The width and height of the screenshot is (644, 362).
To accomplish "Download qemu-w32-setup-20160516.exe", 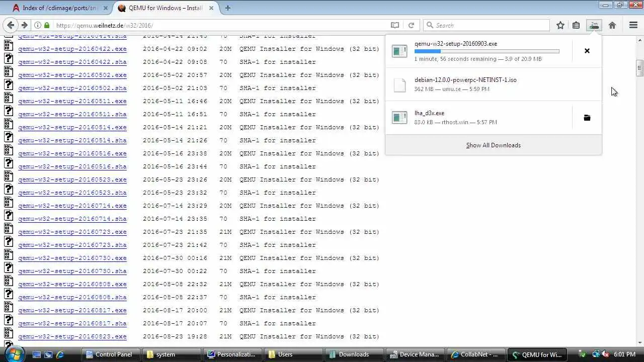I will click(x=72, y=153).
